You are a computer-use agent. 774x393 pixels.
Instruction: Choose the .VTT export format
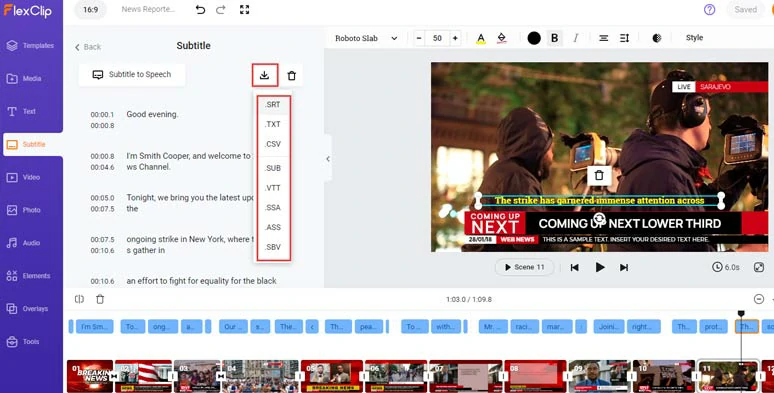click(x=273, y=188)
